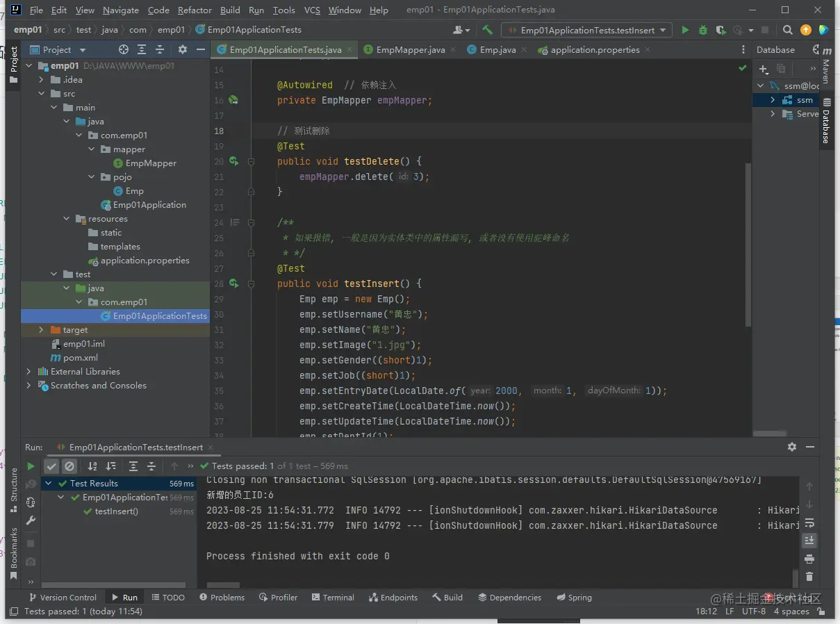Expand the target folder in project tree
The height and width of the screenshot is (624, 840).
41,330
